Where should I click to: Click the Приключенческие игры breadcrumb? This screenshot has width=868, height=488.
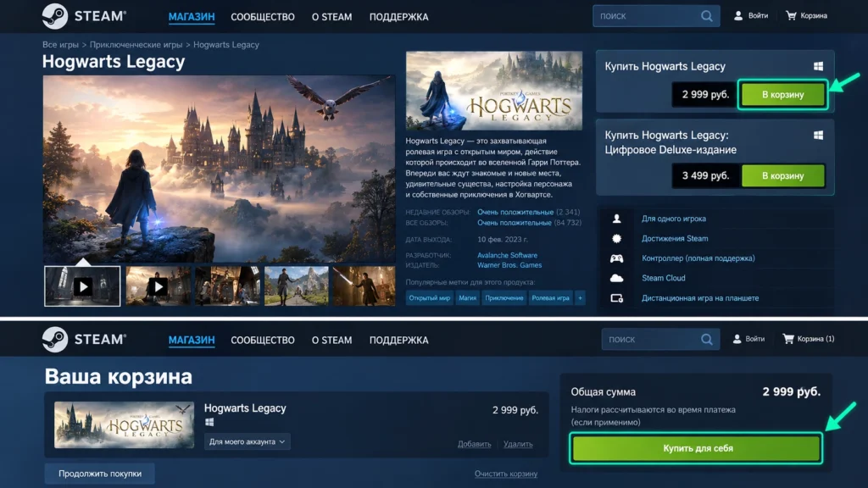tap(136, 45)
